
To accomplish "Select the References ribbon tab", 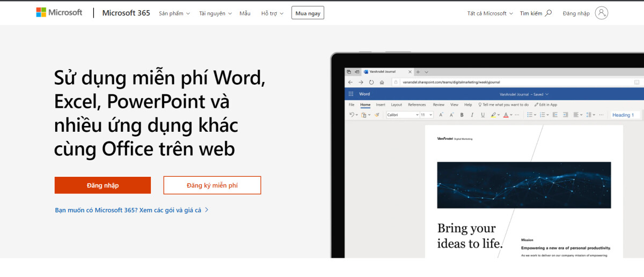I will click(x=417, y=104).
